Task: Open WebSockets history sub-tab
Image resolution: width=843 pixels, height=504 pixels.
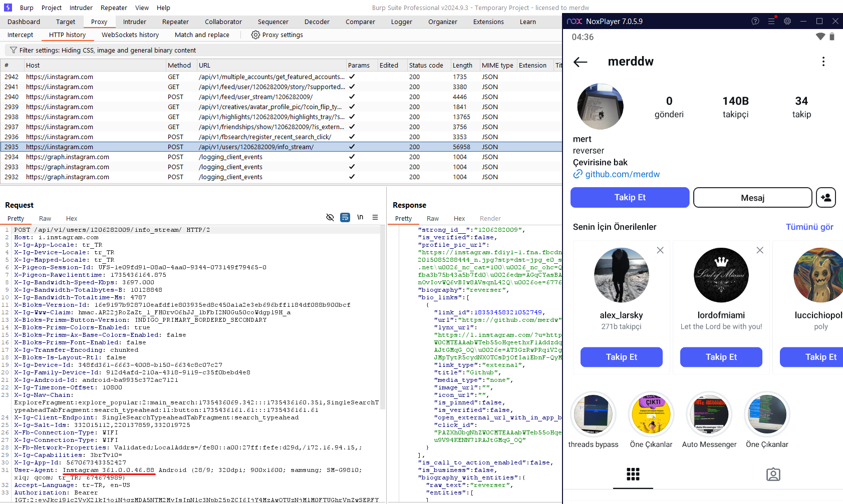Action: click(130, 35)
